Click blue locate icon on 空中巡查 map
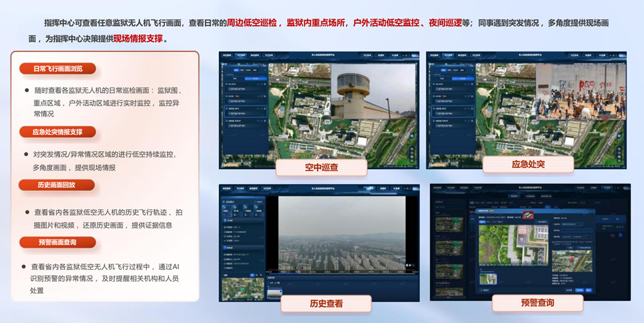 tap(412, 136)
